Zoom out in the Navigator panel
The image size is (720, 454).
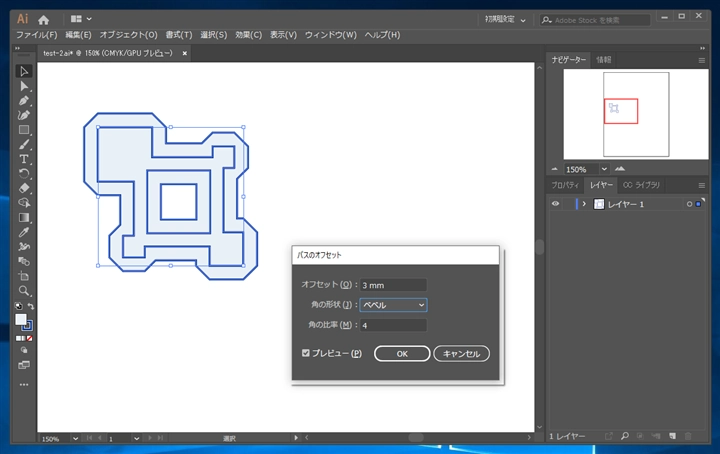pyautogui.click(x=555, y=169)
